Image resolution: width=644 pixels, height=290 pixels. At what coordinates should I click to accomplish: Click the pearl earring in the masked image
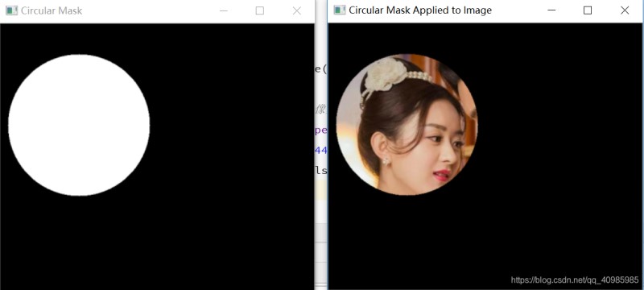tap(386, 160)
